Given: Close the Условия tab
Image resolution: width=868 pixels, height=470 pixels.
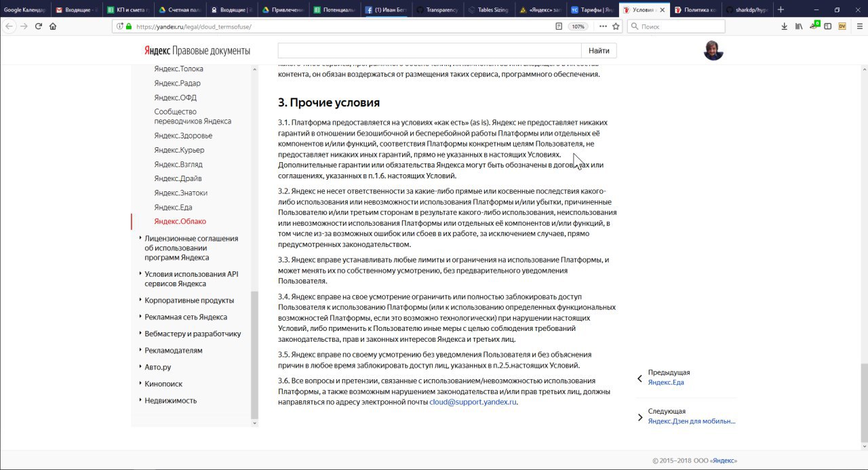Looking at the screenshot, I should tap(662, 9).
